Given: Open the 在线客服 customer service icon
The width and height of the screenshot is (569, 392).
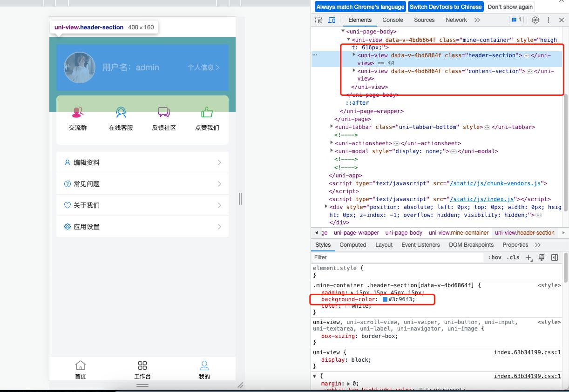Looking at the screenshot, I should (121, 113).
